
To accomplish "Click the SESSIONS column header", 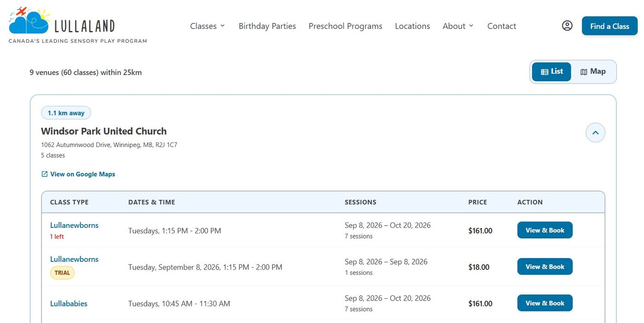I will click(361, 202).
